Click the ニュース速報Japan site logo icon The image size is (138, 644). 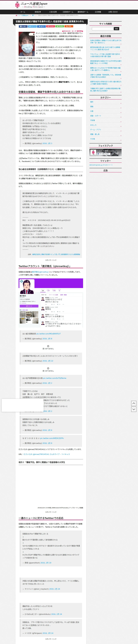pos(17,5)
